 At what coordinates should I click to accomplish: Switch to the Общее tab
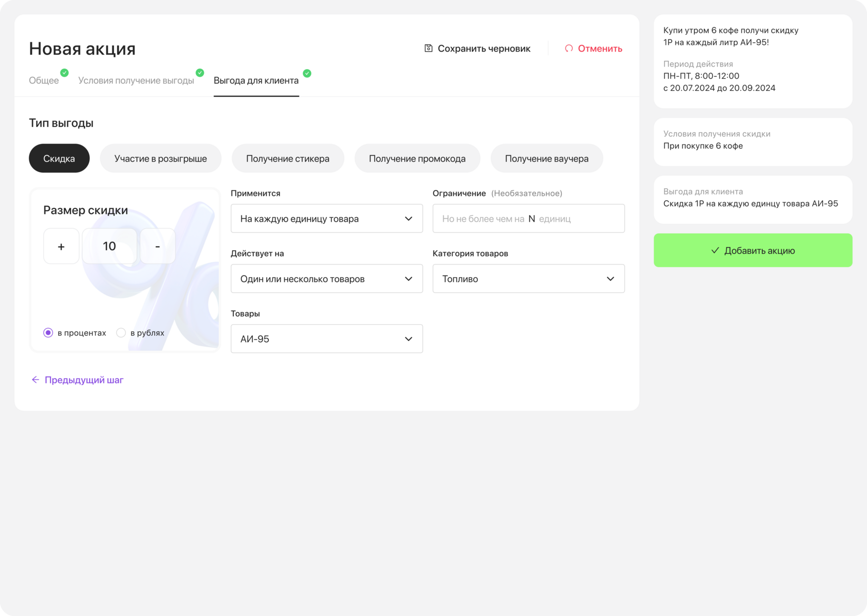(x=44, y=80)
